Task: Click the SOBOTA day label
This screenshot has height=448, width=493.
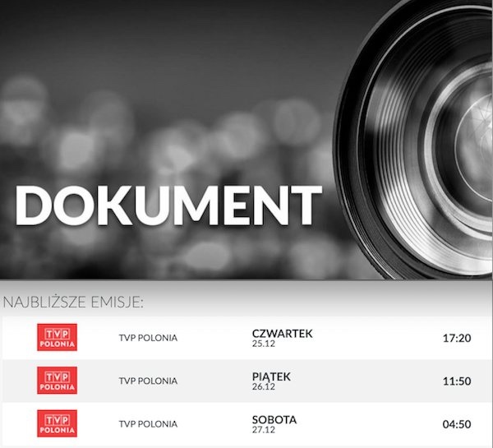Action: [274, 420]
